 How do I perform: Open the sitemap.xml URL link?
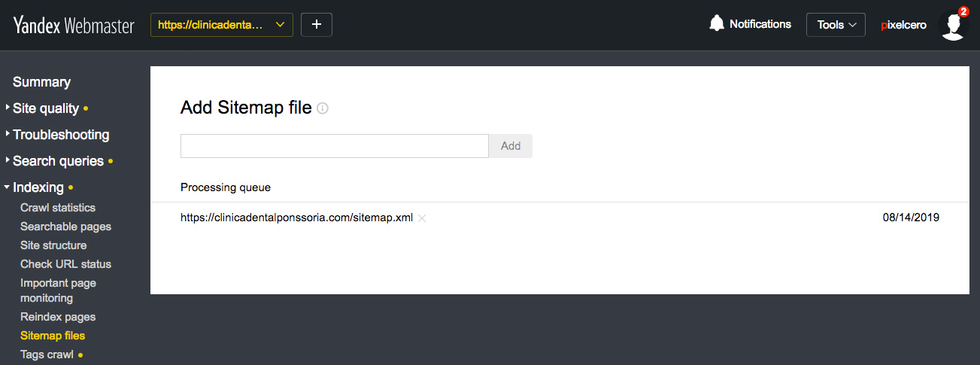click(x=296, y=218)
